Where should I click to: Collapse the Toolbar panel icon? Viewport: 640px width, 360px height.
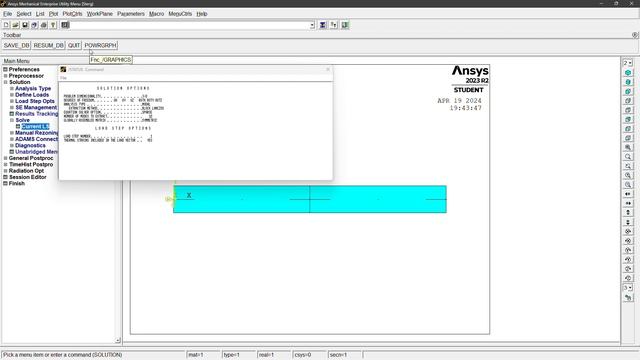pyautogui.click(x=635, y=35)
